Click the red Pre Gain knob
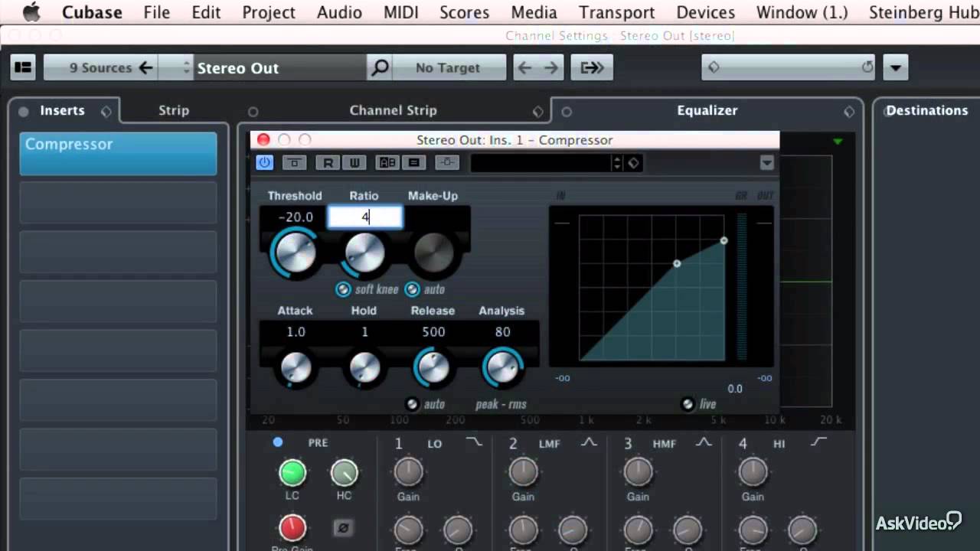 coord(292,527)
